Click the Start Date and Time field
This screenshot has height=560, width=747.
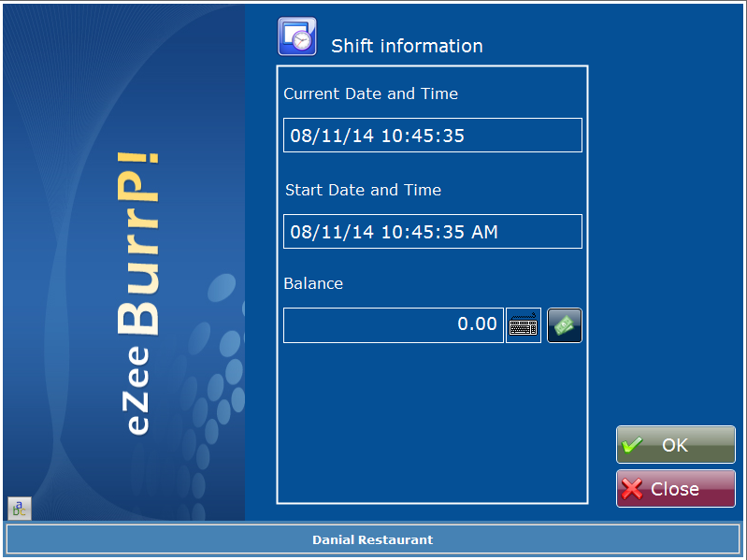[x=433, y=232]
